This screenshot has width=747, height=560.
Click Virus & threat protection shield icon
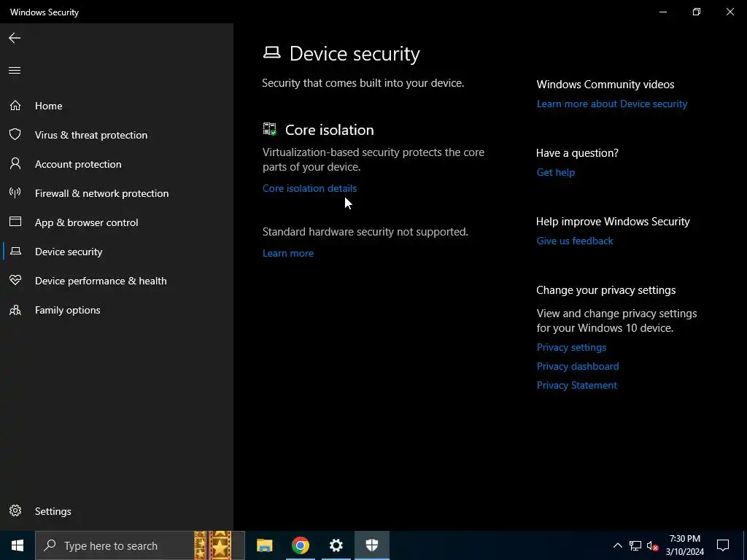[x=15, y=135]
